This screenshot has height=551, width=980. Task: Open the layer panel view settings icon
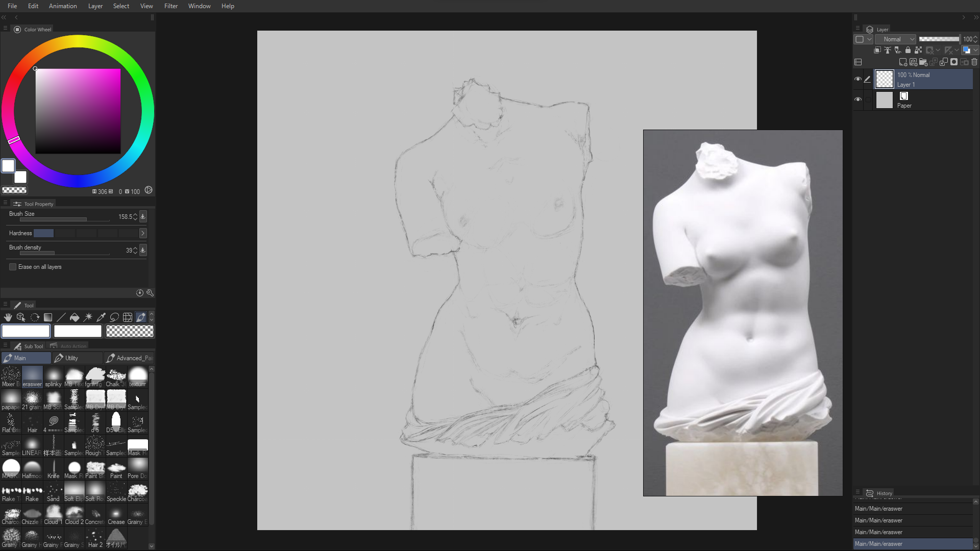[x=858, y=62]
